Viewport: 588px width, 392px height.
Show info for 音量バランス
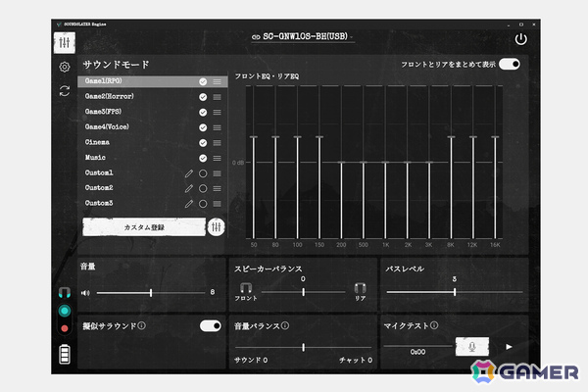(285, 325)
